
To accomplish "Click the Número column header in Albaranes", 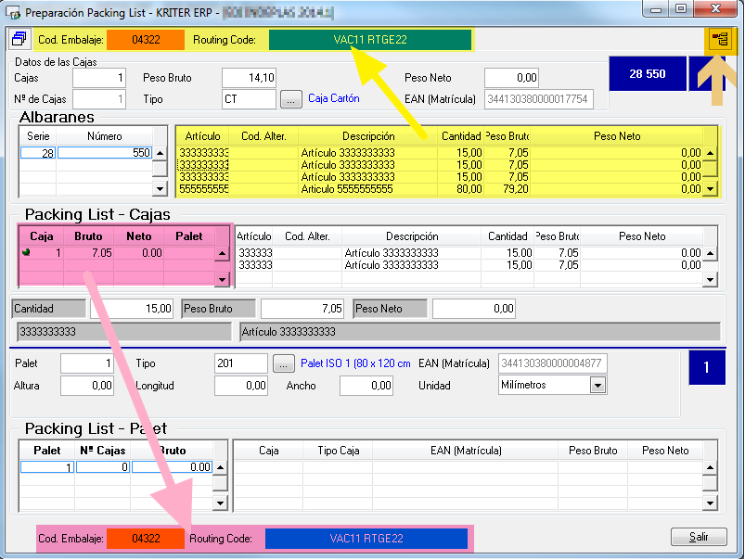I will tap(105, 136).
